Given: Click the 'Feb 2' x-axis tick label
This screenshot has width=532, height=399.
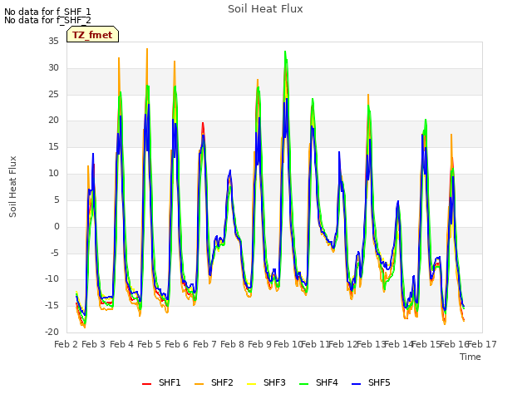Looking at the screenshot, I should [x=66, y=344].
